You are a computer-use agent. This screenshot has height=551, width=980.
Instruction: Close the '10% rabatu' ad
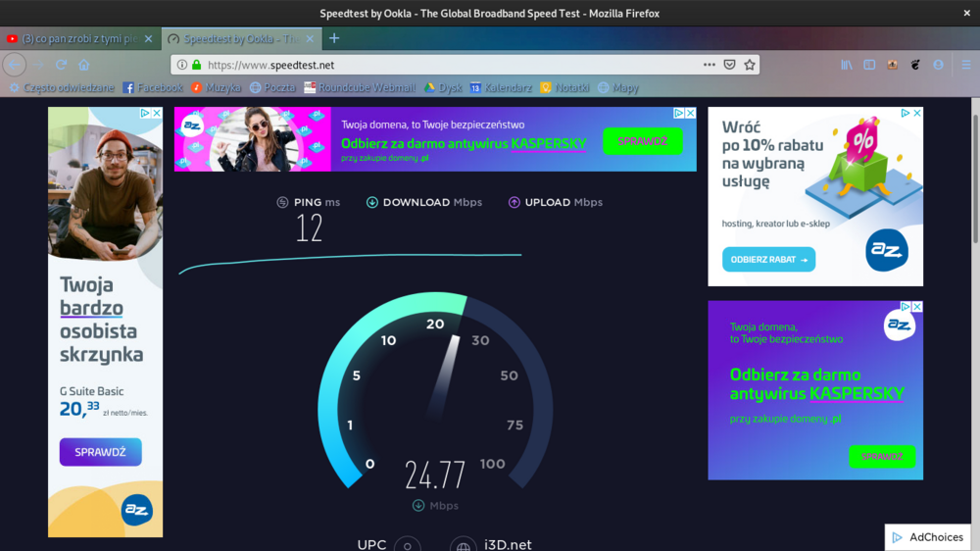pos(917,113)
